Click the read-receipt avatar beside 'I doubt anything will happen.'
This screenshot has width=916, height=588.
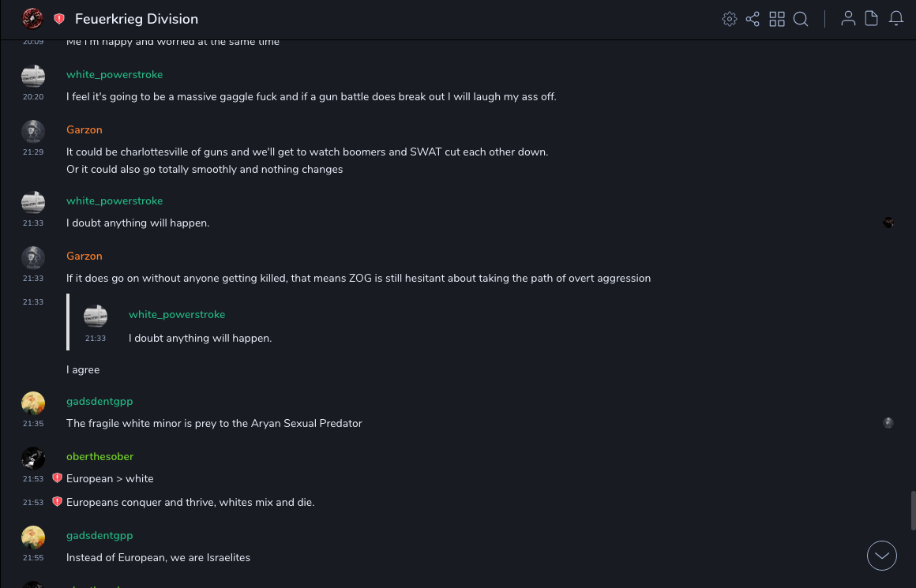(888, 223)
